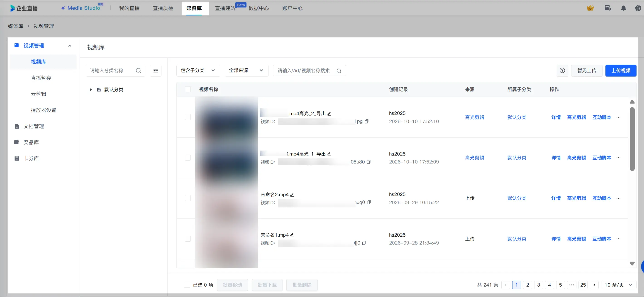Screen dimensions: 644x297
Task: Click the crown VIP icon in header
Action: coord(590,8)
